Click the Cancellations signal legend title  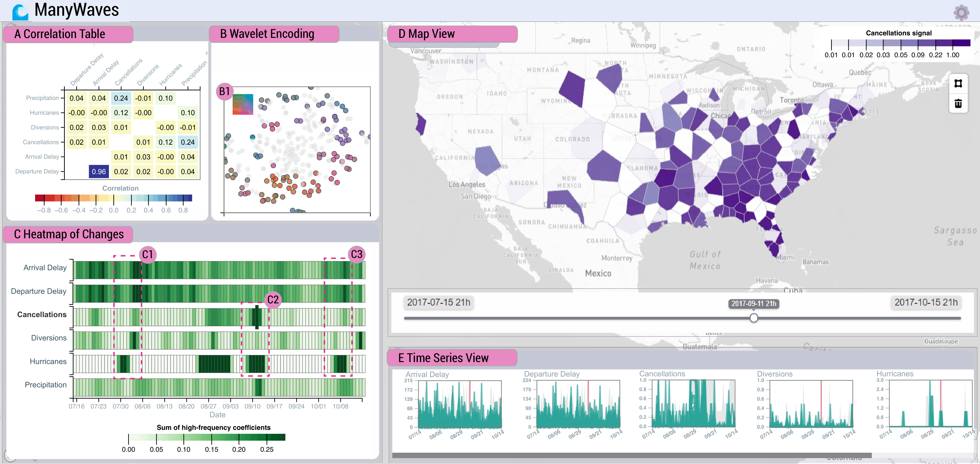pos(899,33)
